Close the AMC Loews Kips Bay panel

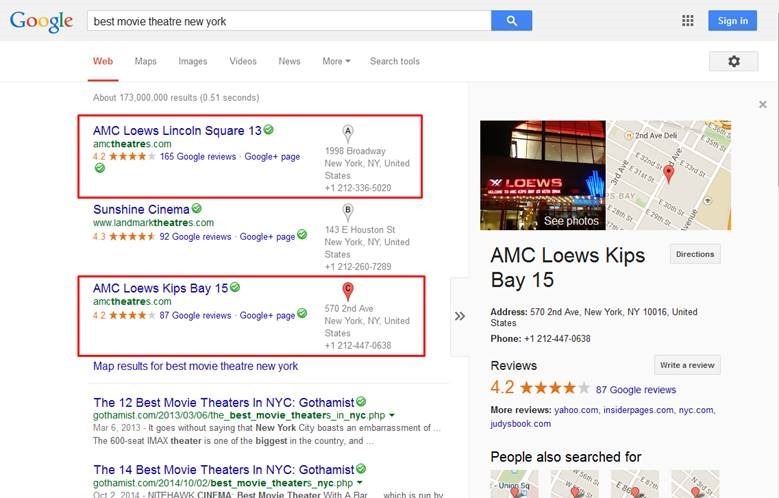tap(762, 104)
